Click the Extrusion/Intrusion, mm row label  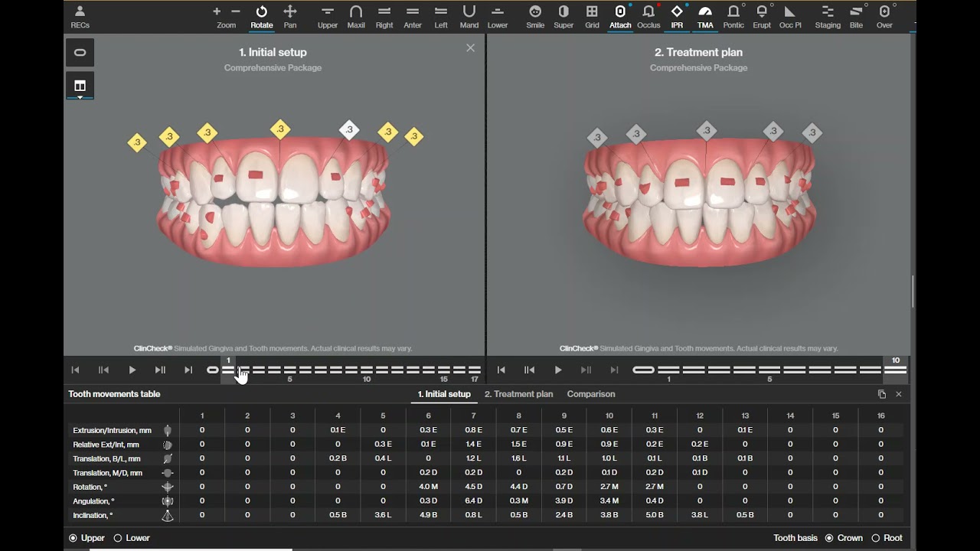[112, 430]
